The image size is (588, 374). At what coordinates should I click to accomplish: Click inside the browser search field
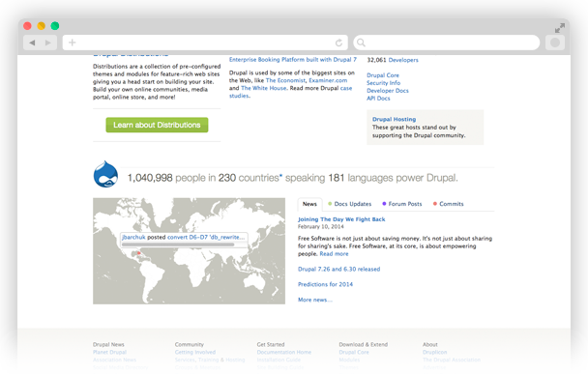tap(446, 43)
